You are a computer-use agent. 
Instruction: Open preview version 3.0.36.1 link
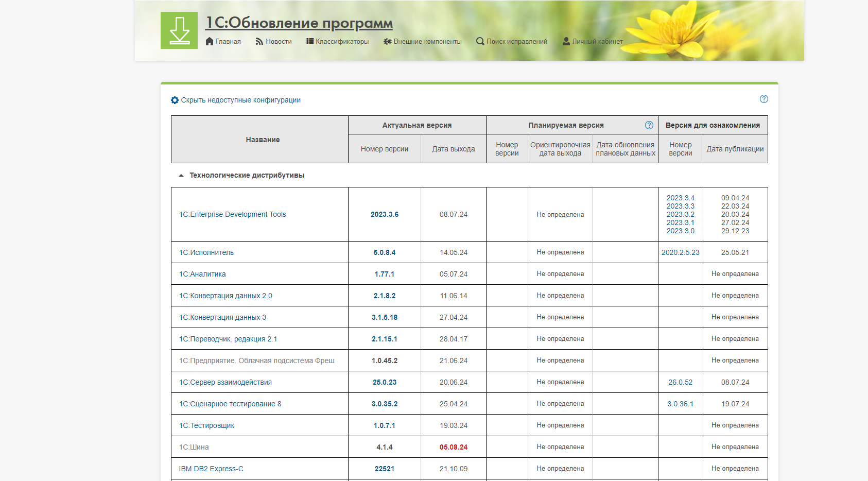click(x=680, y=404)
